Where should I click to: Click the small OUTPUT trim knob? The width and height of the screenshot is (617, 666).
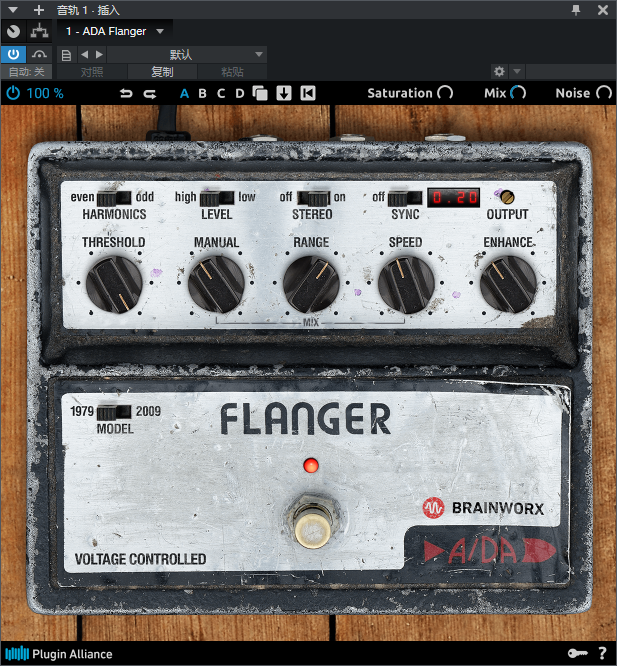[x=507, y=197]
